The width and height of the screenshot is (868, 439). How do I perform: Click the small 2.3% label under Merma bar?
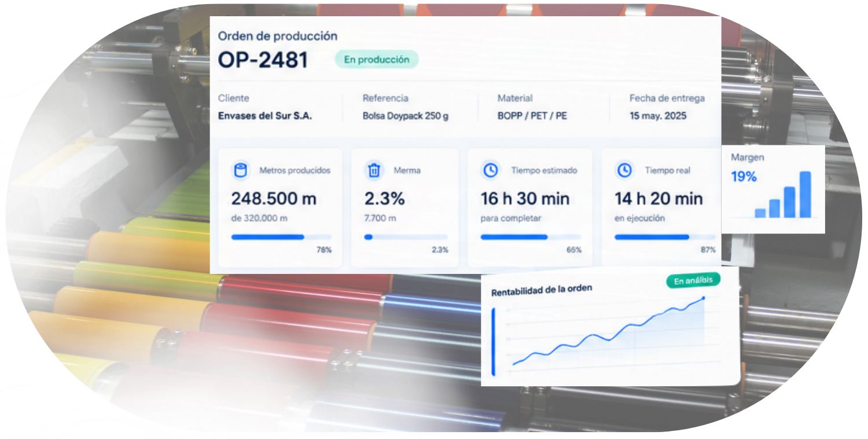click(x=440, y=250)
